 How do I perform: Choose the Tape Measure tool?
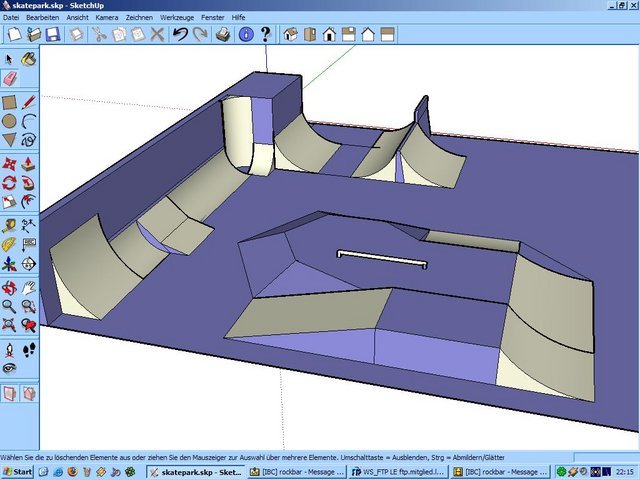pyautogui.click(x=9, y=225)
